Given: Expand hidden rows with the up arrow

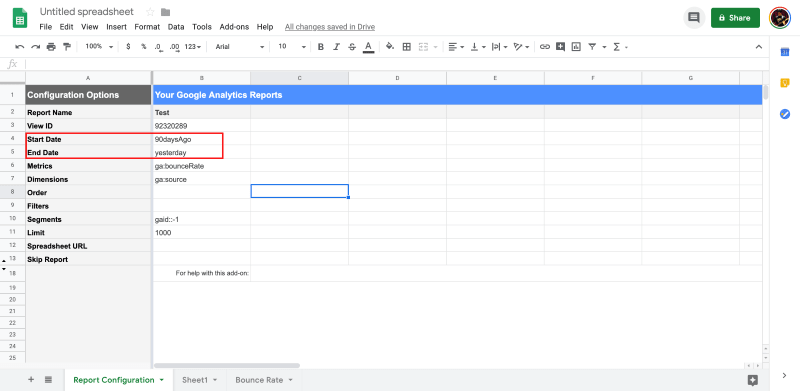Looking at the screenshot, I should tap(4, 261).
